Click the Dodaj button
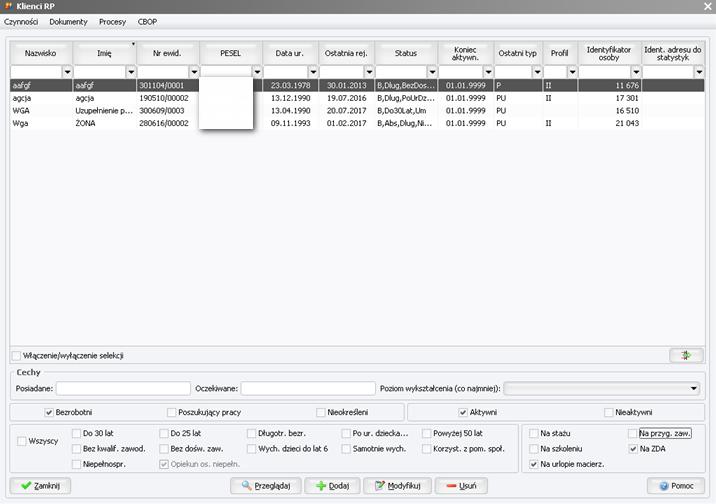 coord(332,486)
